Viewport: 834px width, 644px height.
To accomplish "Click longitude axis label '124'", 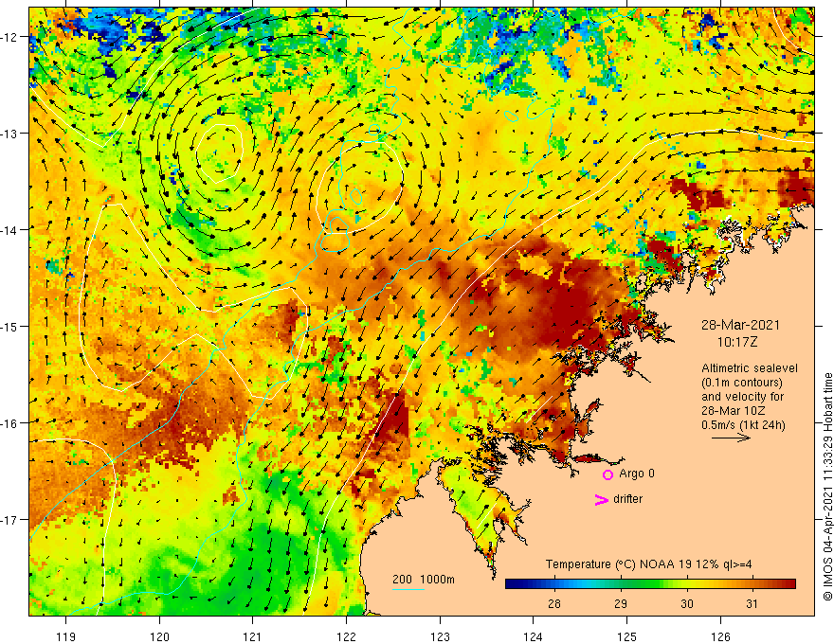I will (x=533, y=636).
